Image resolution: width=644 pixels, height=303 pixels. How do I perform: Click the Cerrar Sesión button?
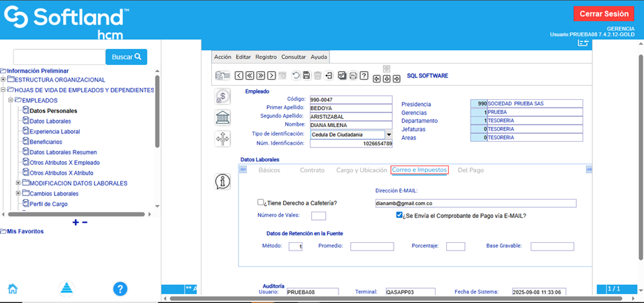(603, 14)
